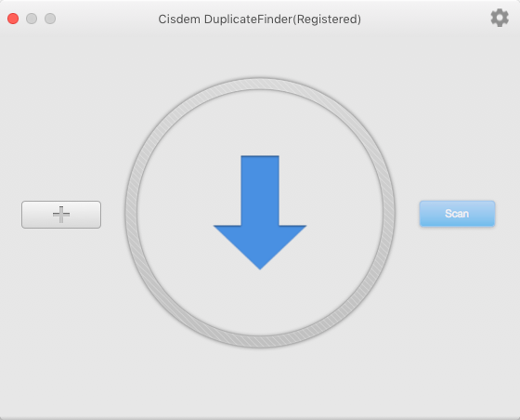Add a folder using the plus button
The image size is (520, 420).
(61, 215)
